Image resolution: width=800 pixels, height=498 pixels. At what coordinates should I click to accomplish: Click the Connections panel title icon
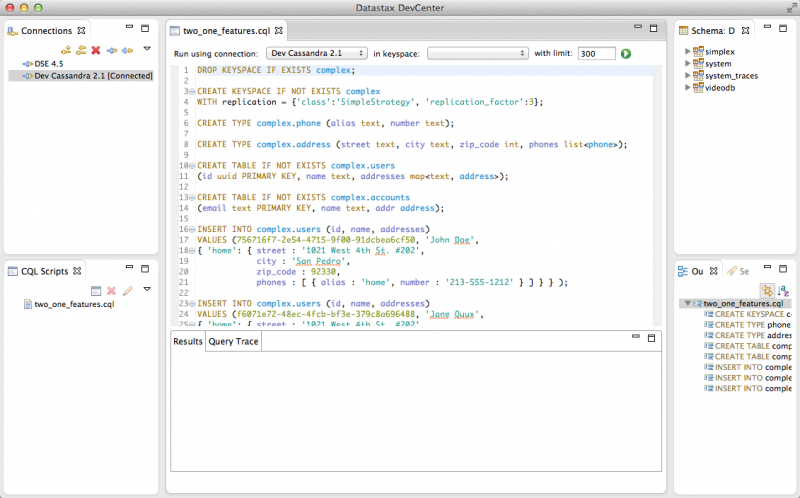point(13,31)
